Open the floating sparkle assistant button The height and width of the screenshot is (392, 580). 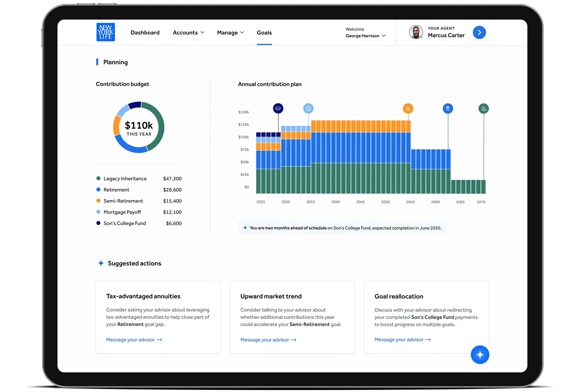(x=480, y=354)
